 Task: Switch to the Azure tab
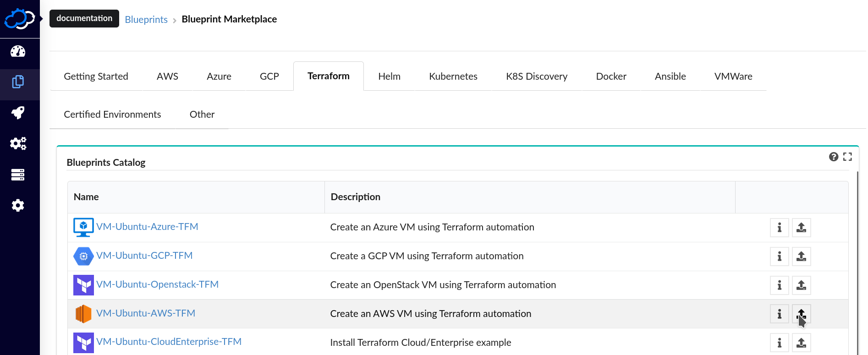219,76
